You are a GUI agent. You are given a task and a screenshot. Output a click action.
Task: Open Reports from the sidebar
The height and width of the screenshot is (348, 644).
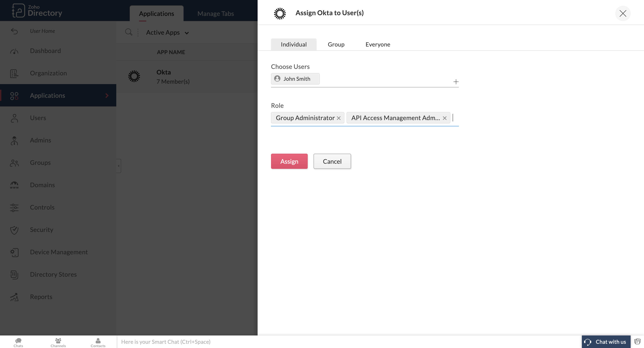58,297
